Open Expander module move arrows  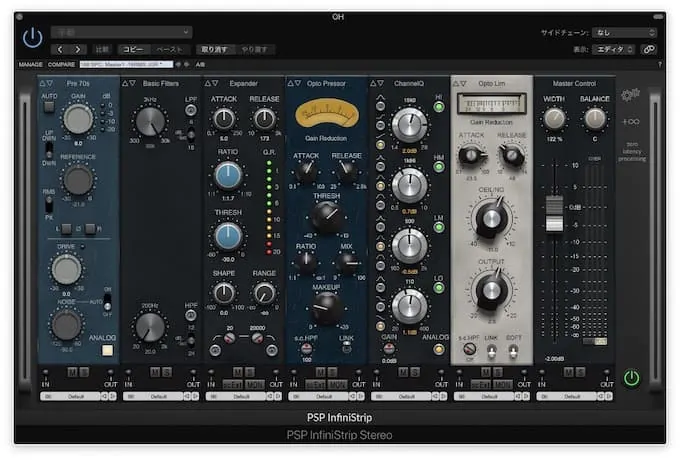212,83
